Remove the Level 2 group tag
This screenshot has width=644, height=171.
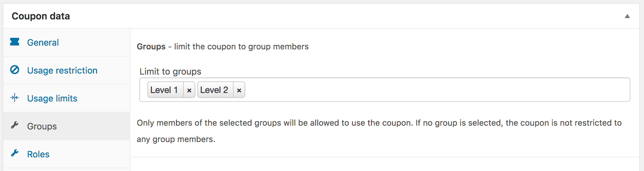[239, 90]
